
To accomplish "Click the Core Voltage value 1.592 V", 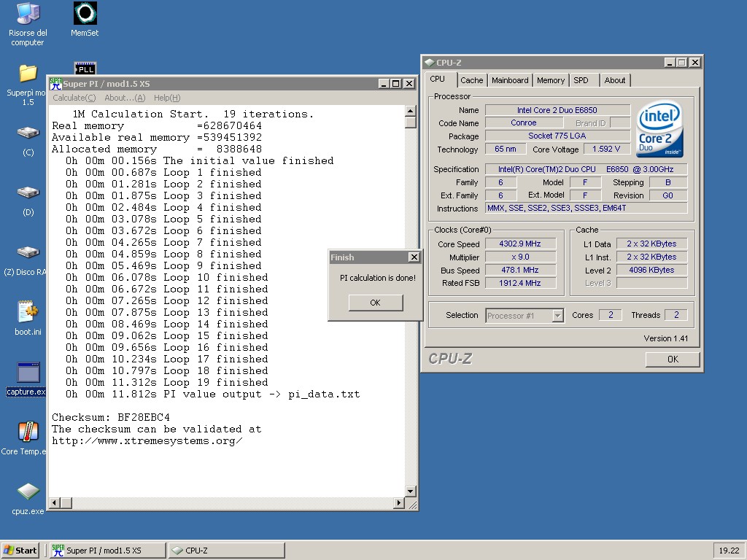I will pyautogui.click(x=606, y=149).
